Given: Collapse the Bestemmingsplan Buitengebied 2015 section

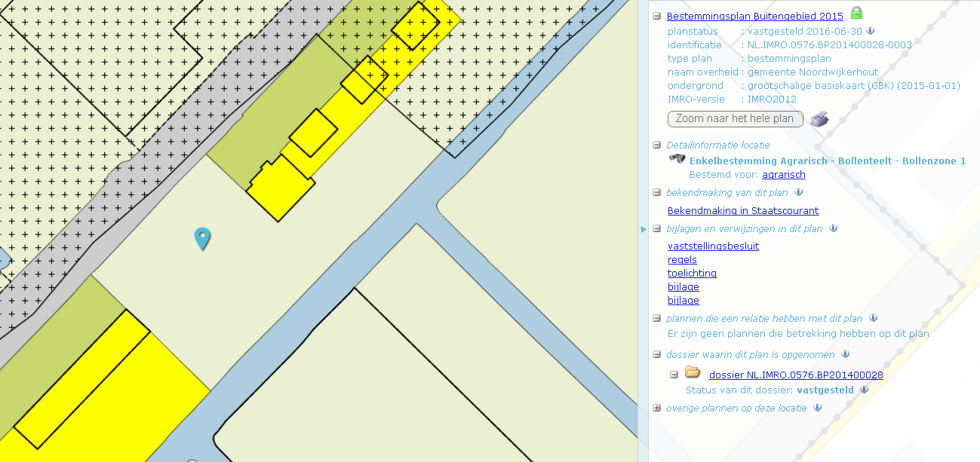Looking at the screenshot, I should point(656,16).
